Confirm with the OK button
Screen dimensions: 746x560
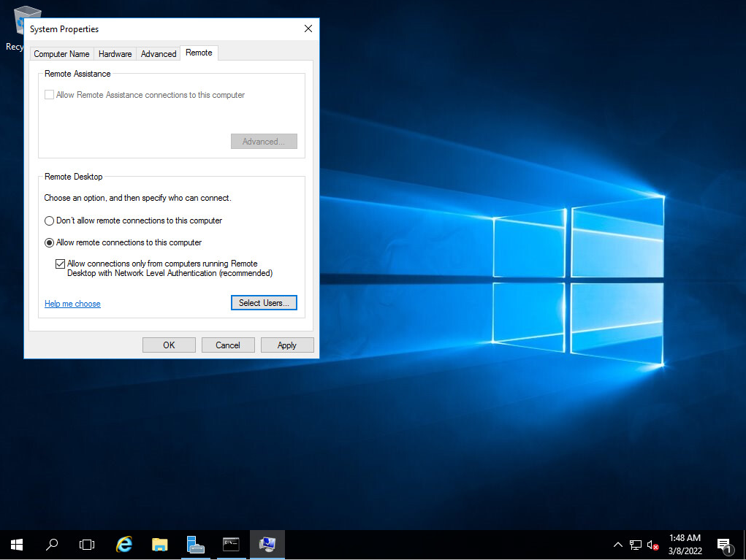169,345
